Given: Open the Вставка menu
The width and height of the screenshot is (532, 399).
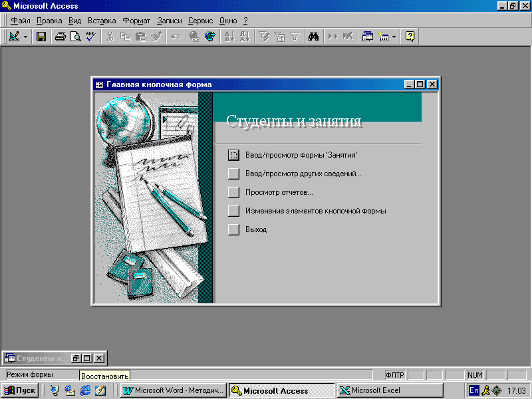Looking at the screenshot, I should (x=102, y=21).
